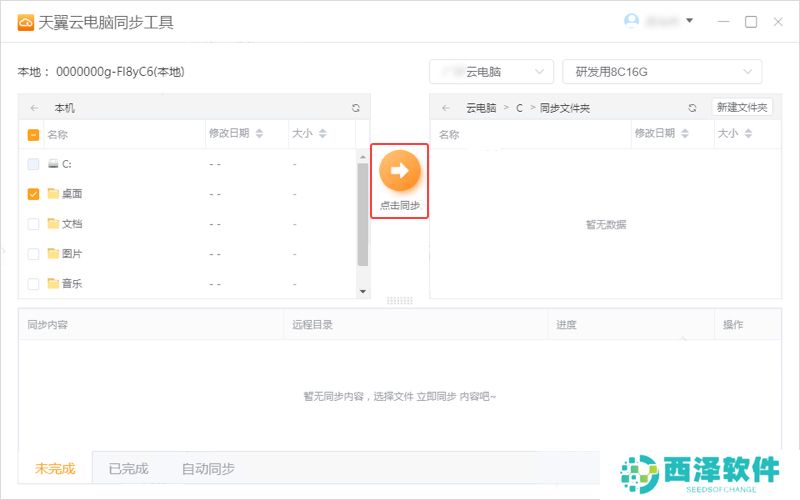The height and width of the screenshot is (500, 800).
Task: Check the 图片 folder checkbox
Action: 33,254
